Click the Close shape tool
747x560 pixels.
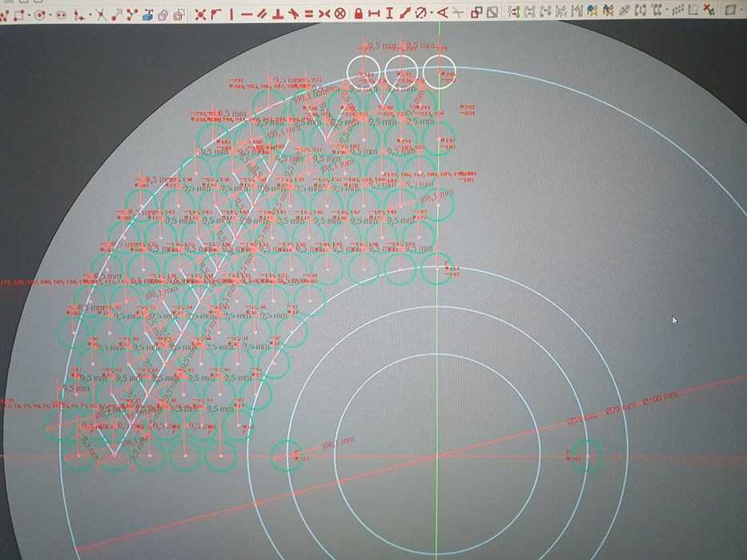point(529,11)
